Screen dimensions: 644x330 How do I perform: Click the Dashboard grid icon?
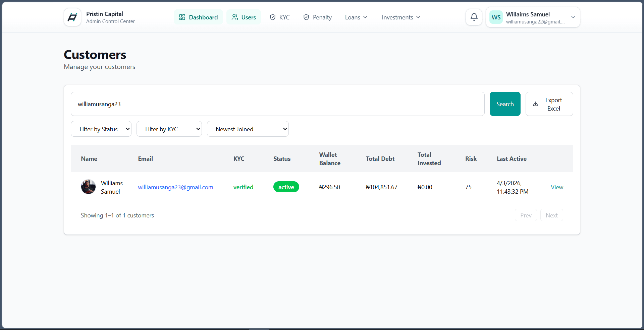pos(182,17)
